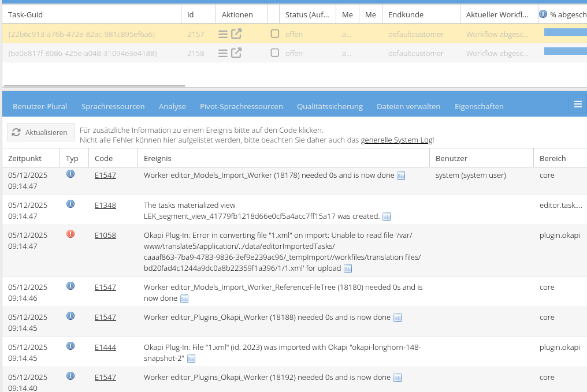587x392 pixels.
Task: Open task 2158 in external editor
Action: tap(236, 53)
